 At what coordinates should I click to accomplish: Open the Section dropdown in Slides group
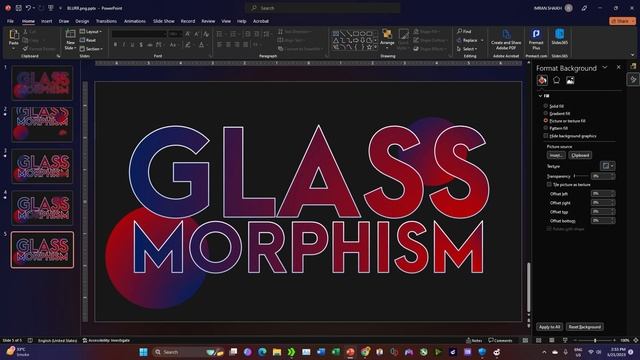click(x=91, y=49)
